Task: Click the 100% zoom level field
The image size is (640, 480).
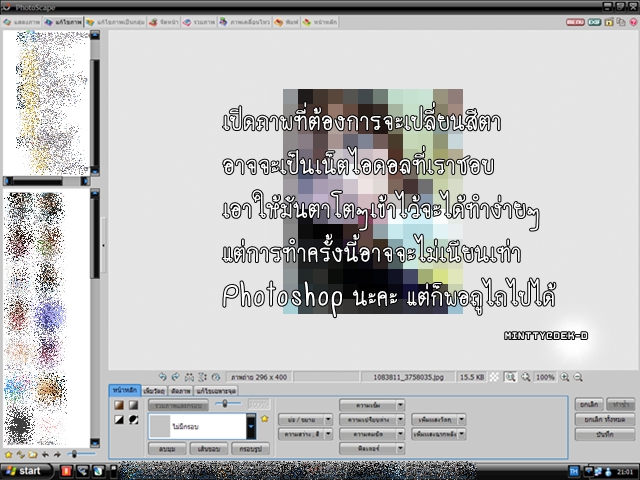Action: [545, 377]
